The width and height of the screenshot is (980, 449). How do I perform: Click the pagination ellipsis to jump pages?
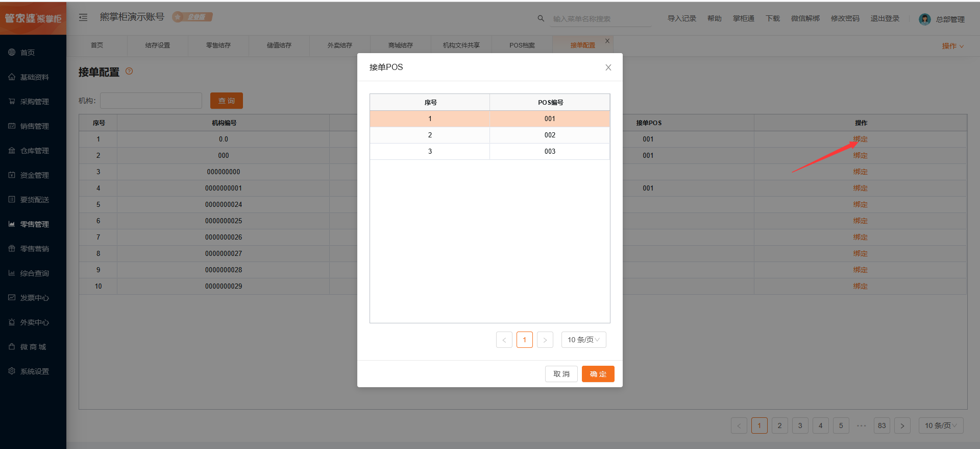[861, 426]
